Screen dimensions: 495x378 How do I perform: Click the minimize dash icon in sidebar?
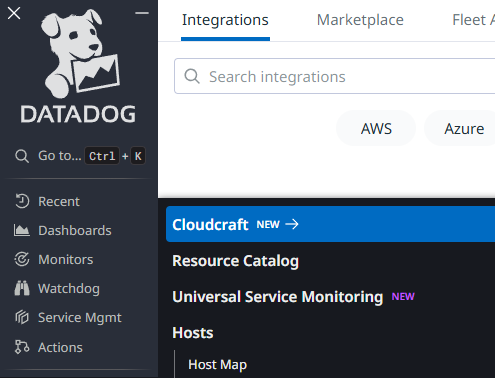[x=142, y=13]
